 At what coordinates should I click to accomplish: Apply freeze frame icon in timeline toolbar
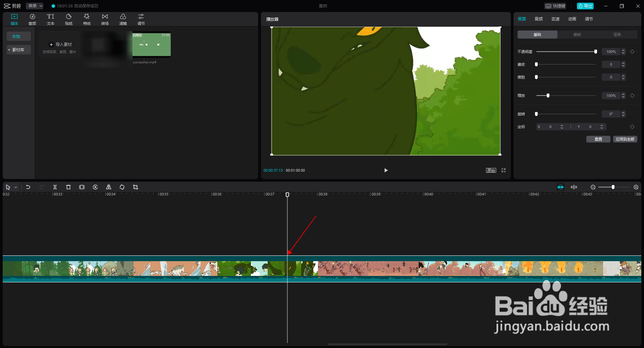pyautogui.click(x=82, y=187)
